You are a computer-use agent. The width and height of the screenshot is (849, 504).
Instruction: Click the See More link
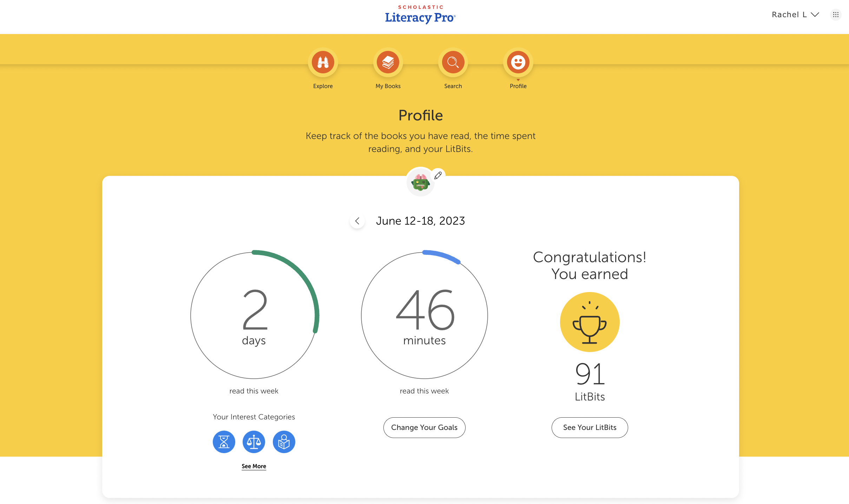(254, 466)
